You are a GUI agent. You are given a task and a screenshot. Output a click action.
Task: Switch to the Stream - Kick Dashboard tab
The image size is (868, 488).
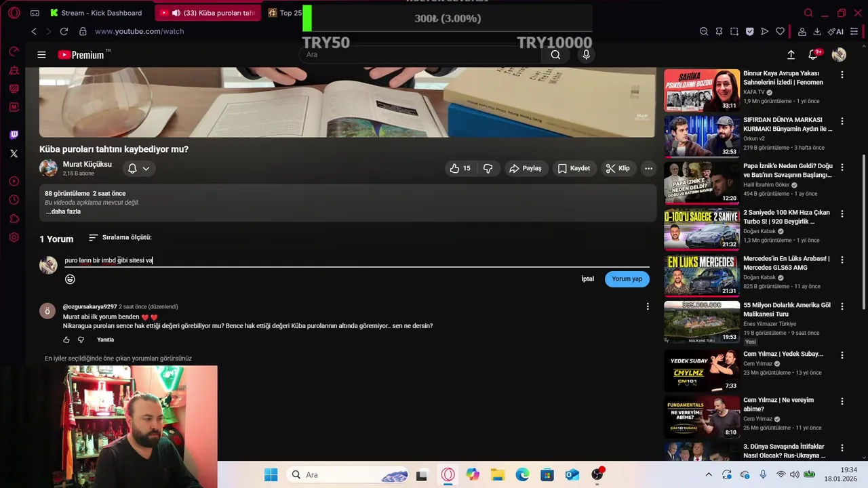(96, 13)
